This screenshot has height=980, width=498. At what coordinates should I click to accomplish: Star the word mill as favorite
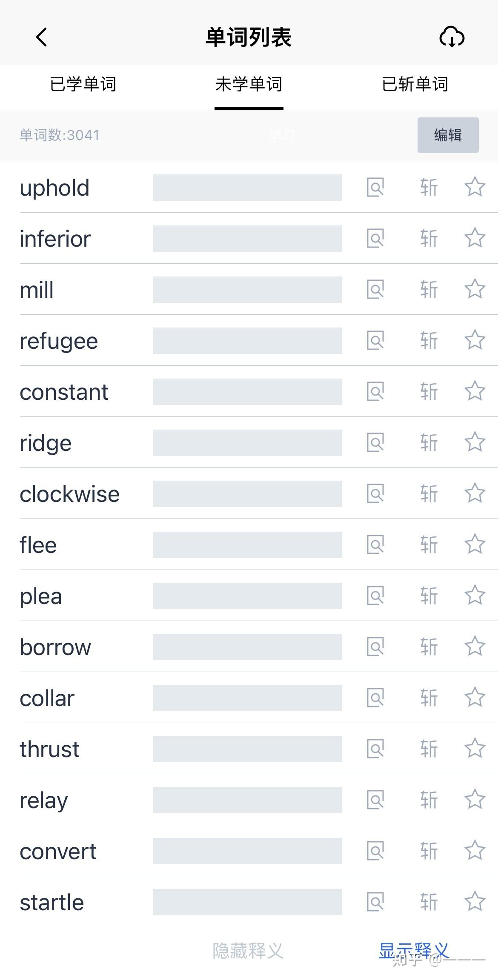click(475, 289)
